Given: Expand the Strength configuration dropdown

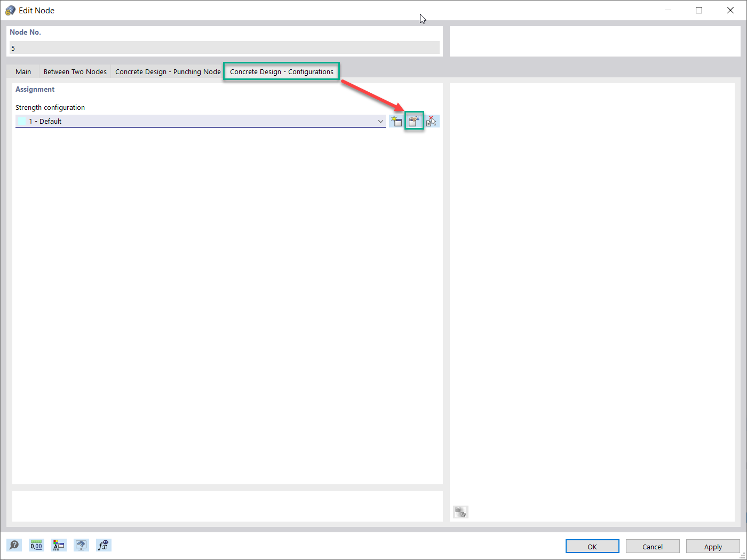Looking at the screenshot, I should coord(380,121).
